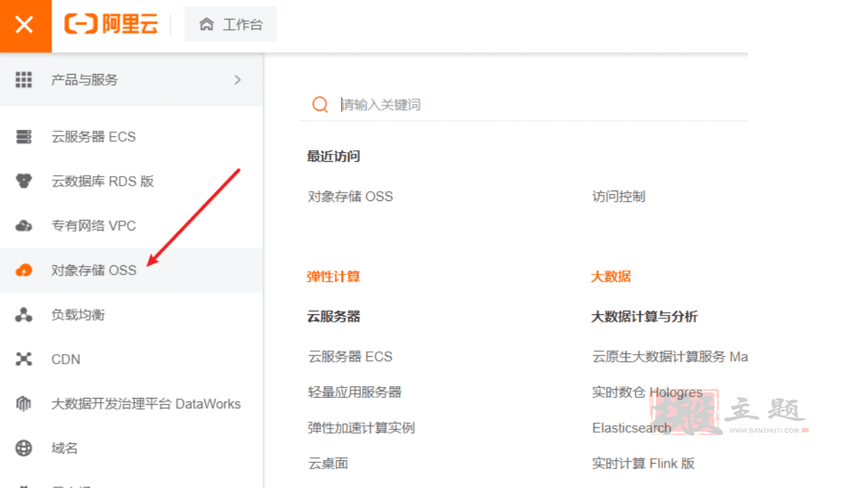The width and height of the screenshot is (868, 488).
Task: Open 轻量应用服务器 in the product list
Action: click(355, 392)
